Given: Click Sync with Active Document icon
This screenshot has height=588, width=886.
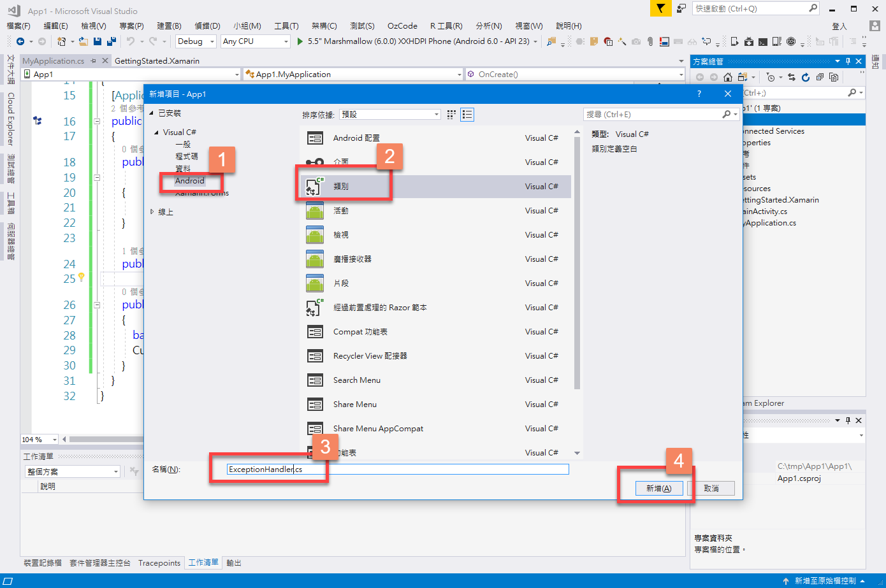Looking at the screenshot, I should click(x=792, y=77).
